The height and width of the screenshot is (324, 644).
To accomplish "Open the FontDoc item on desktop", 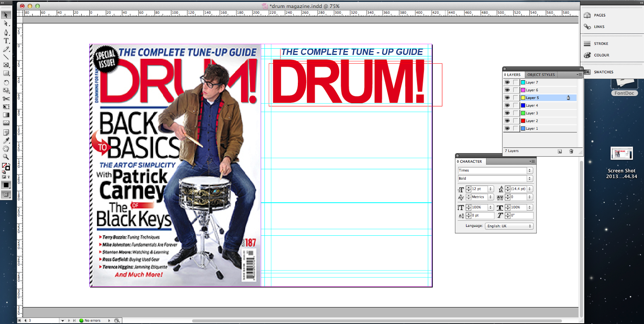I will tap(624, 87).
